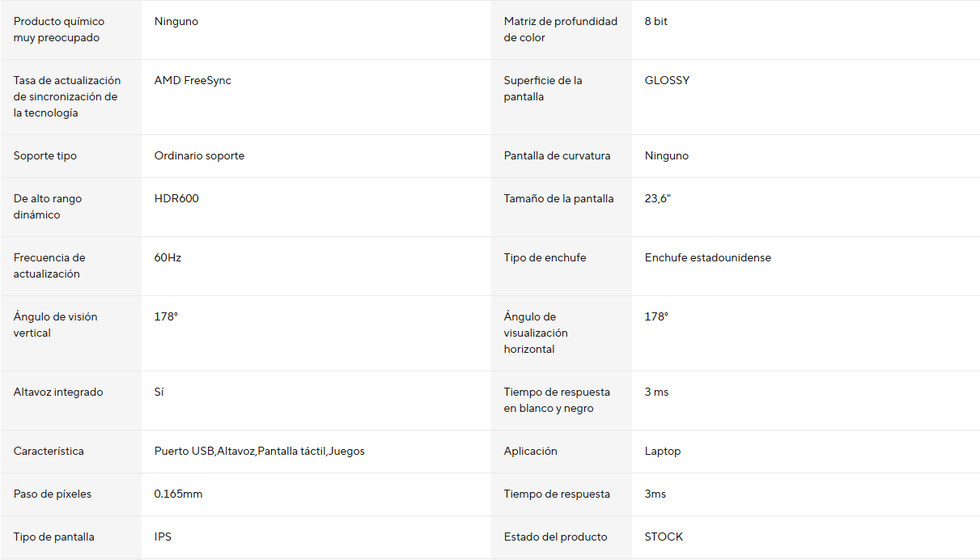This screenshot has width=980, height=560.
Task: Select the "HDR600" specification value
Action: (x=176, y=199)
